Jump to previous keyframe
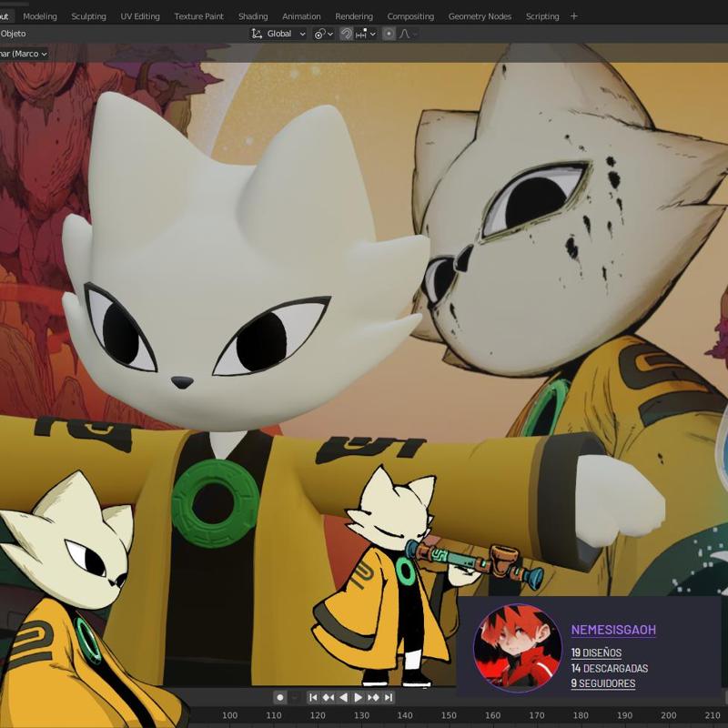 point(329,697)
